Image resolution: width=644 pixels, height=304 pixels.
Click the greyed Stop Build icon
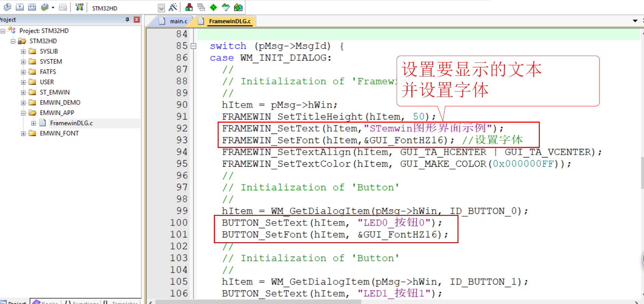63,7
